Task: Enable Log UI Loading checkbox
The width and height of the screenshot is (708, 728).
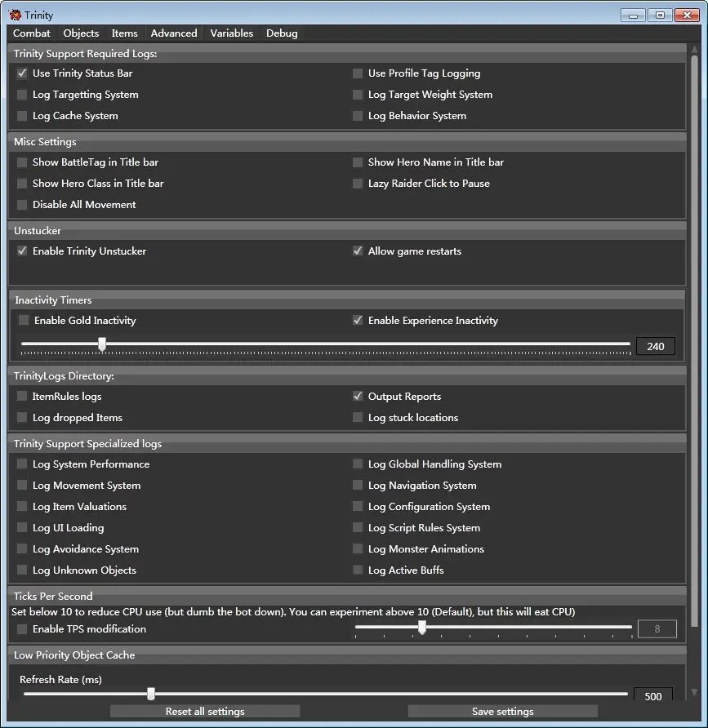Action: 22,527
